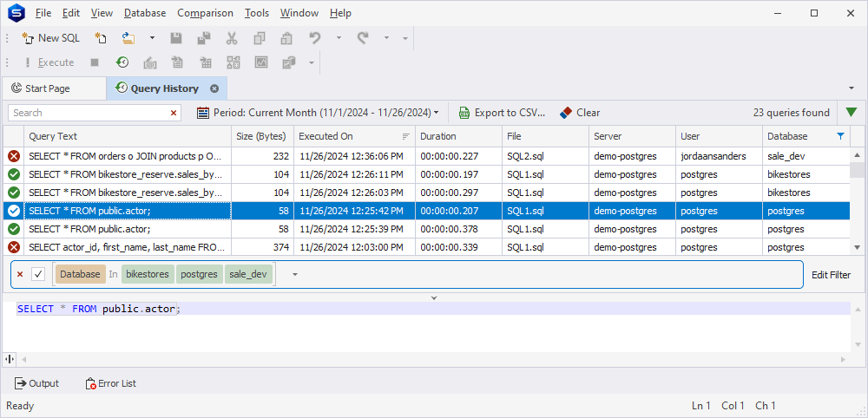Open the document tabs list dropdown
868x418 pixels.
point(851,88)
